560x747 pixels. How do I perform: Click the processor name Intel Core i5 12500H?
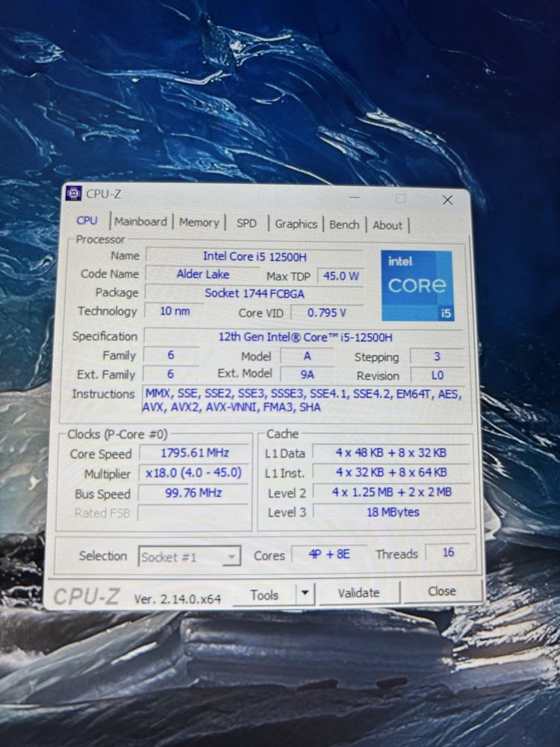(255, 256)
